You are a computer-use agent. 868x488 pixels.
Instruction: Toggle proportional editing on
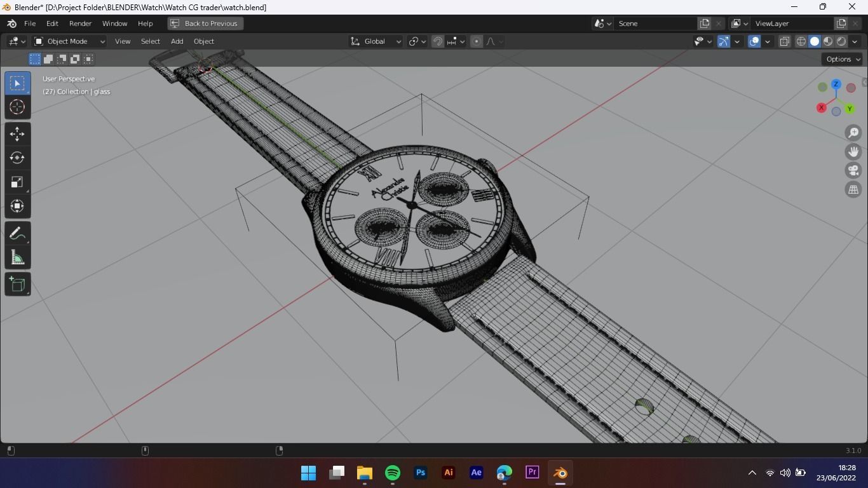[477, 41]
